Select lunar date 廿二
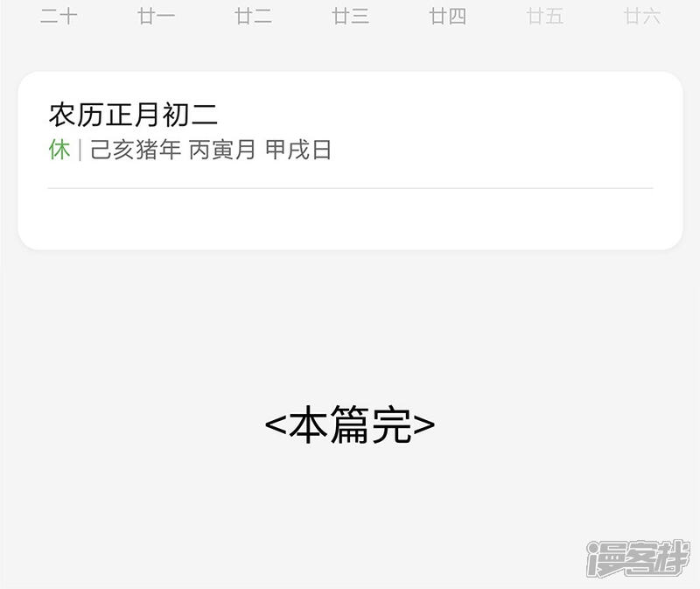 253,17
